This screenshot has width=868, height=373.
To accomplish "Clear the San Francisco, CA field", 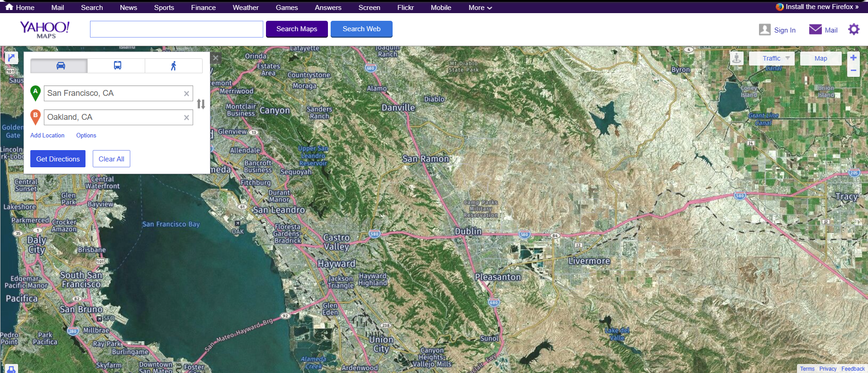I will click(186, 94).
